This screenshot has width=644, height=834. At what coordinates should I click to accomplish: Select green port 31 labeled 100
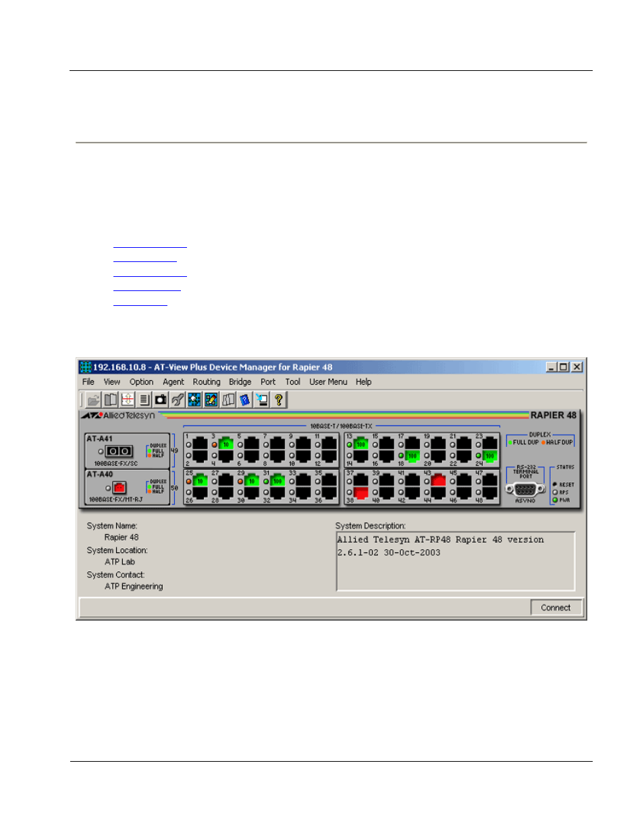coord(277,481)
